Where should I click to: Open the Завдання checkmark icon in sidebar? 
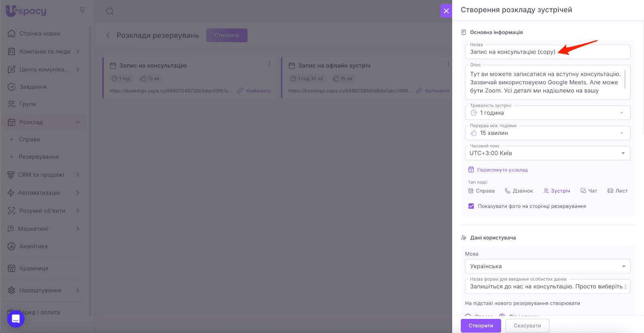(x=12, y=87)
